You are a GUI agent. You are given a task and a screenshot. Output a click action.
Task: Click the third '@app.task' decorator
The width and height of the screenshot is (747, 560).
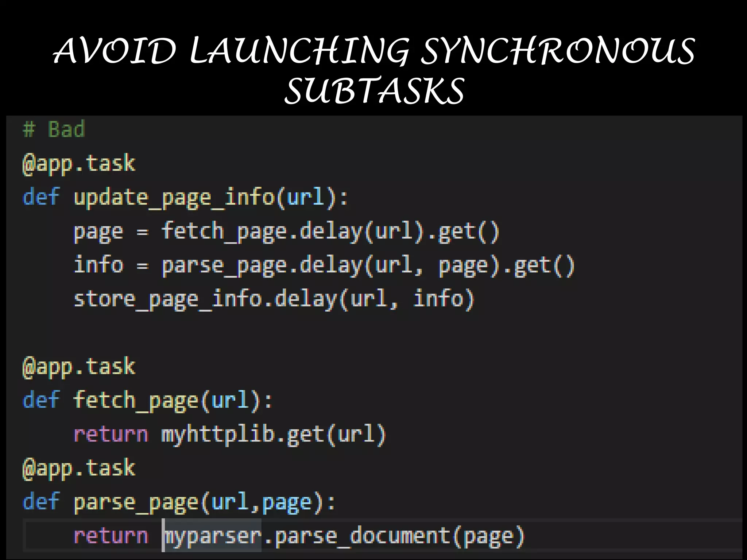(79, 468)
